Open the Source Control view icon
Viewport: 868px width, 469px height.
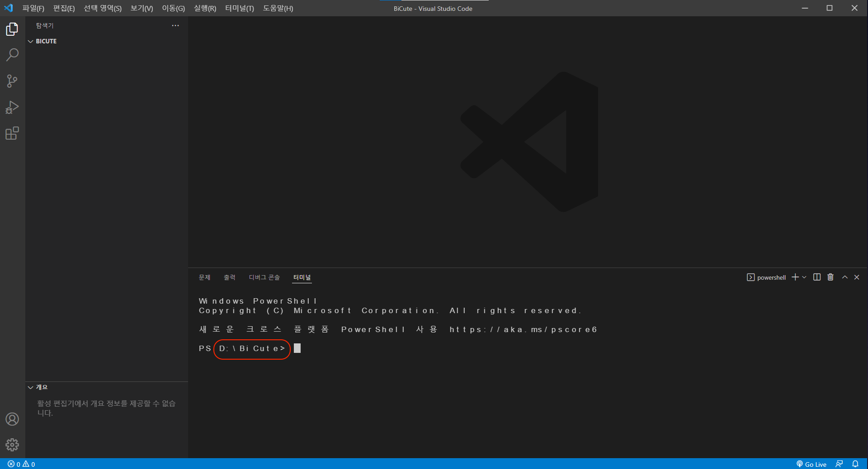point(12,81)
